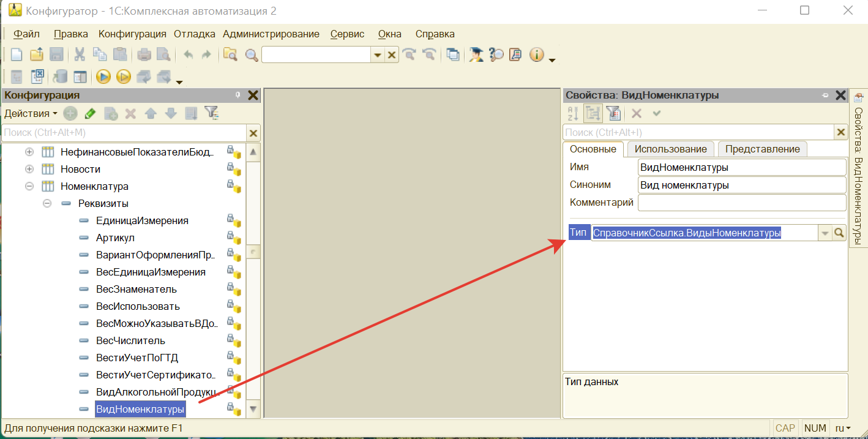
Task: Clear the toolbar search box with X
Action: pos(392,55)
